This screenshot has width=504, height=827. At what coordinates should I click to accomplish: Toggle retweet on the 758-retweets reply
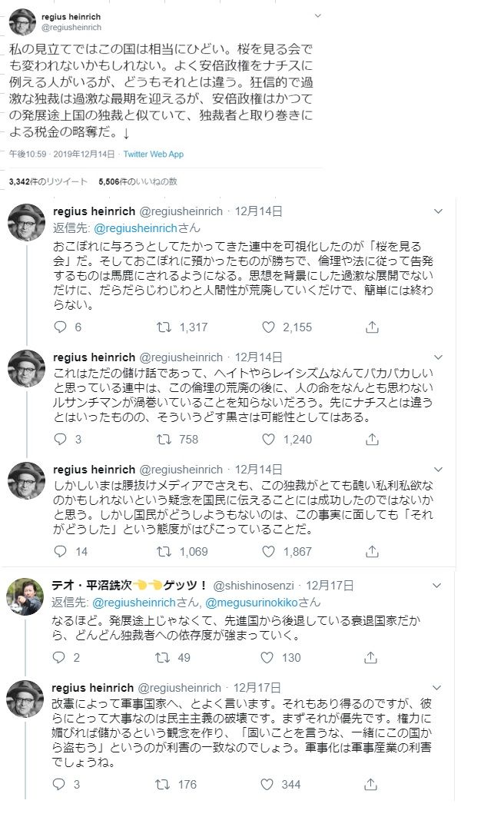(x=164, y=440)
